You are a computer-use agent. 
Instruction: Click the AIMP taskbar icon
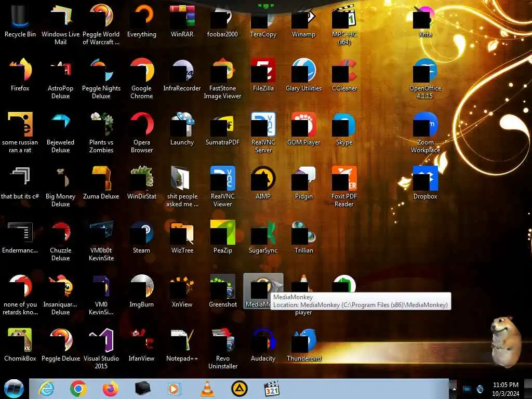(239, 389)
